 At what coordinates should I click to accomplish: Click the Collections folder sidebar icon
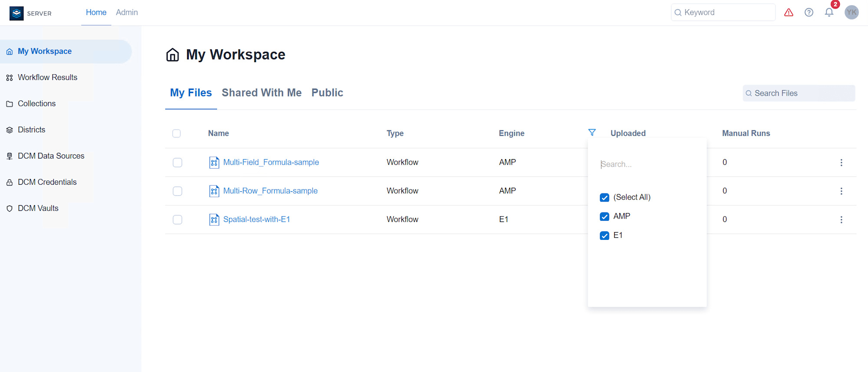pyautogui.click(x=10, y=104)
